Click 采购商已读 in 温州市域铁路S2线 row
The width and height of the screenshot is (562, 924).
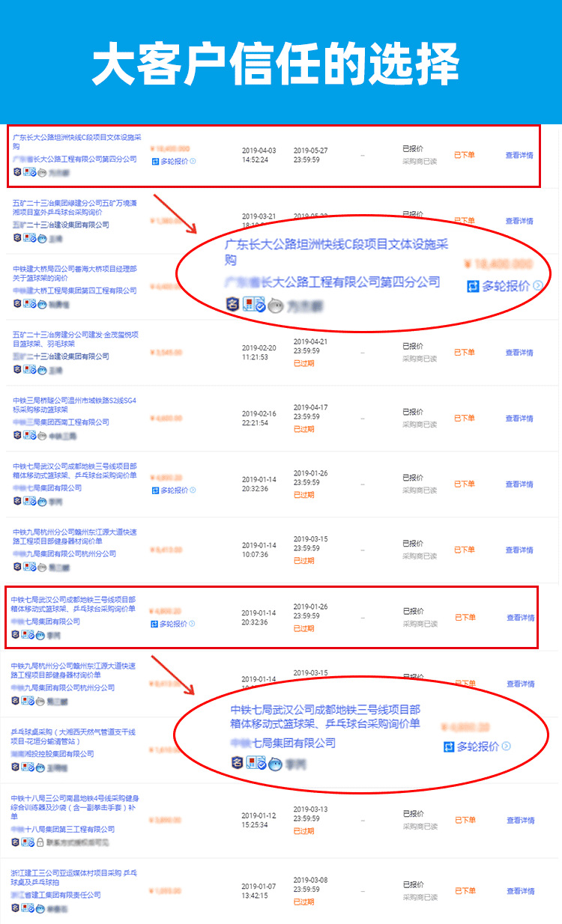420,424
